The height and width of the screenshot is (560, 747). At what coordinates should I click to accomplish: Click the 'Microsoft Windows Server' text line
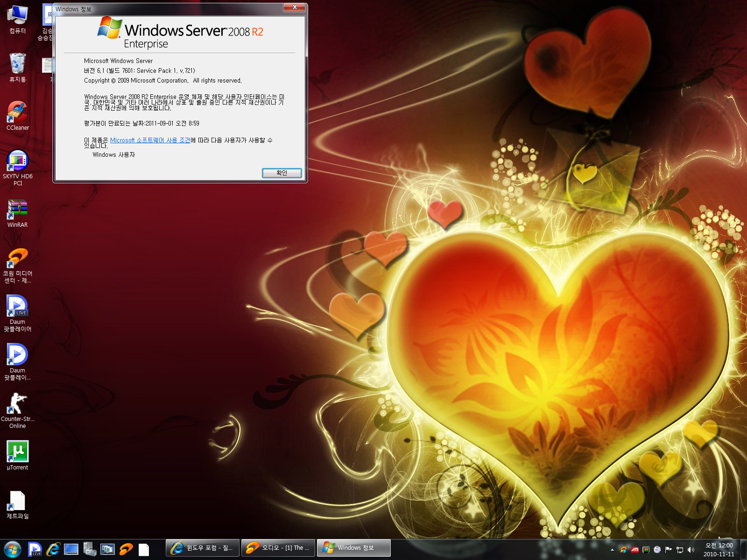click(118, 61)
